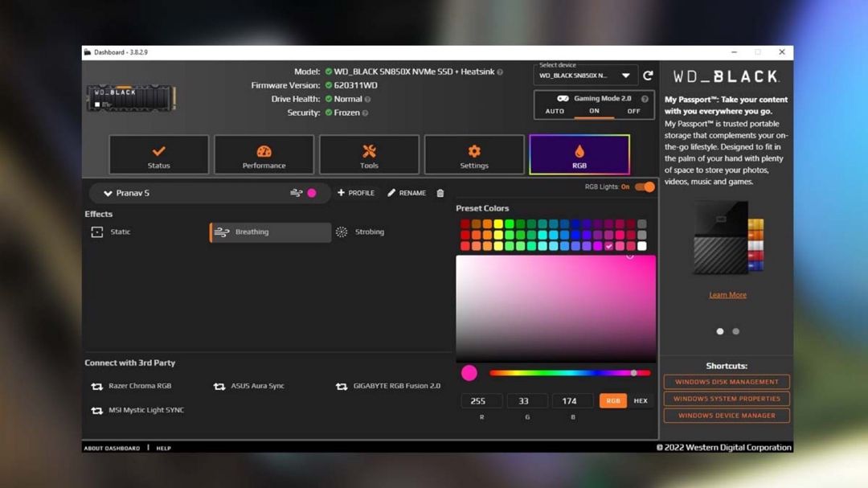The height and width of the screenshot is (488, 868).
Task: Open the Select device dropdown
Action: 584,76
